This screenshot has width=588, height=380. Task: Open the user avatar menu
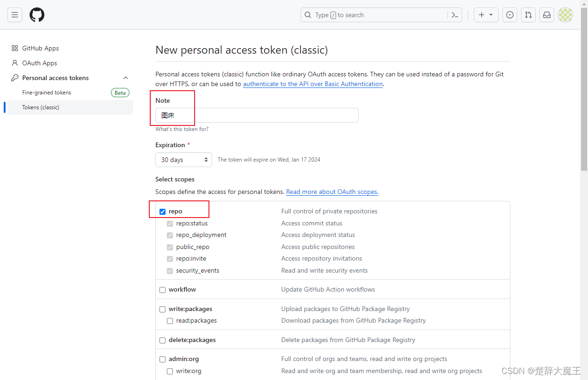(x=565, y=15)
